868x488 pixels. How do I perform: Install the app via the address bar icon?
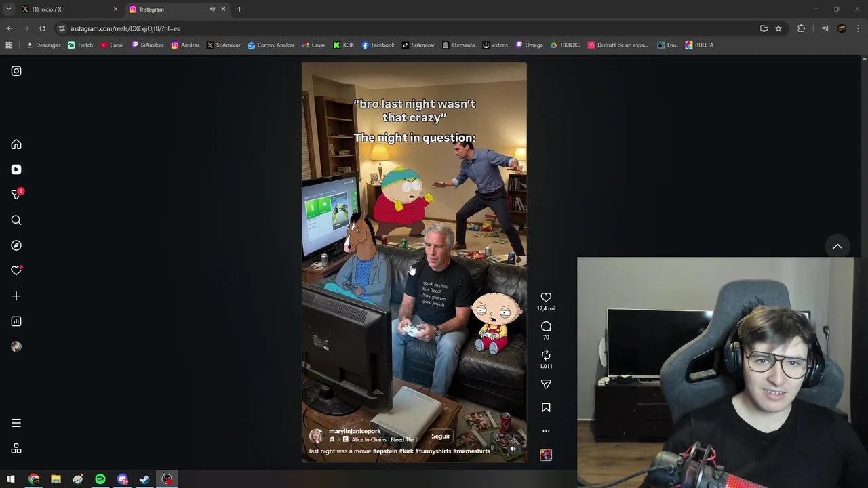764,28
